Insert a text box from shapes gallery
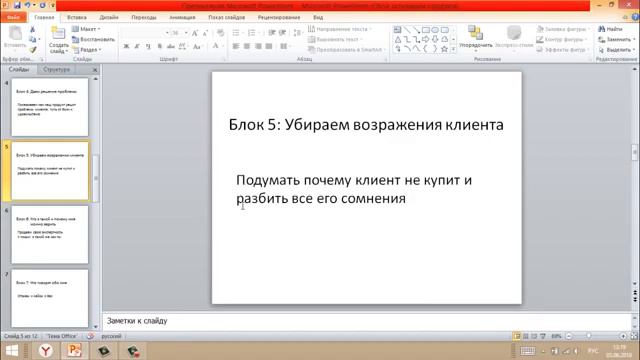This screenshot has width=640, height=360. click(x=397, y=30)
